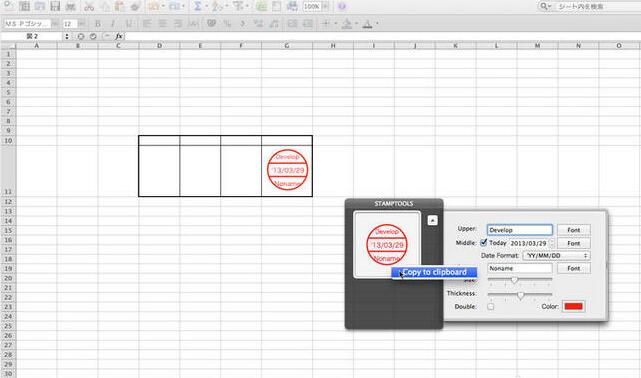Click the fx insert function icon
Screen dimensions: 641x378
pyautogui.click(x=119, y=36)
